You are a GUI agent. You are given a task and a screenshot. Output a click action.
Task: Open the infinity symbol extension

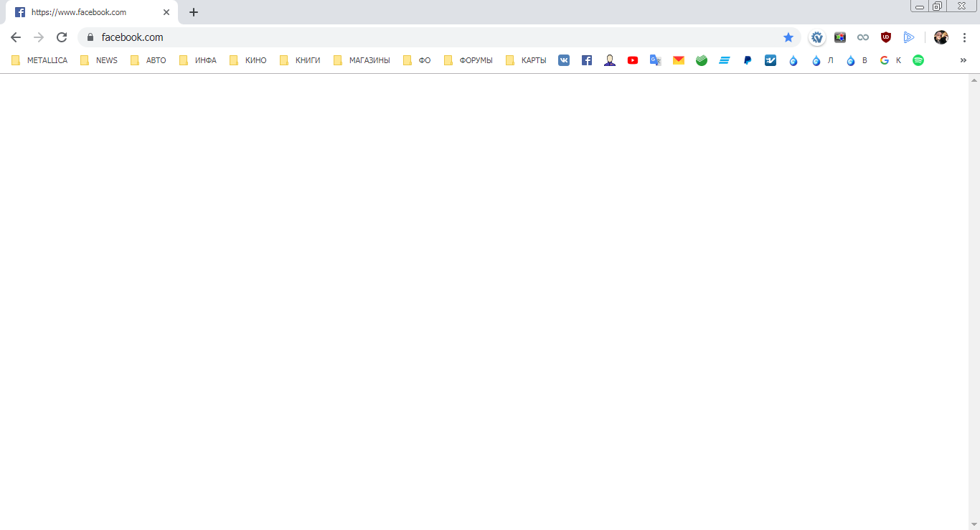point(863,37)
